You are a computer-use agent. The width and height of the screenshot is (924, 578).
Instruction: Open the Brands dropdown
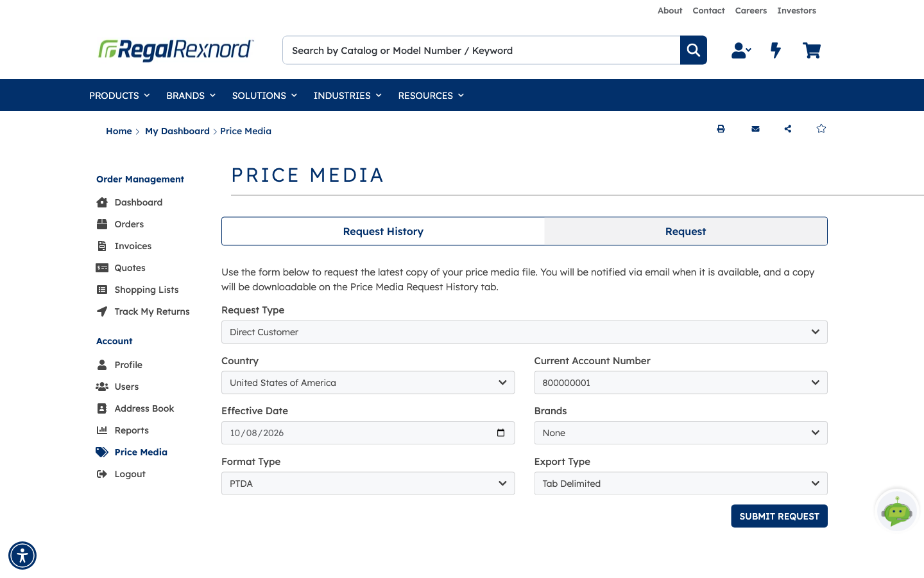tap(681, 433)
